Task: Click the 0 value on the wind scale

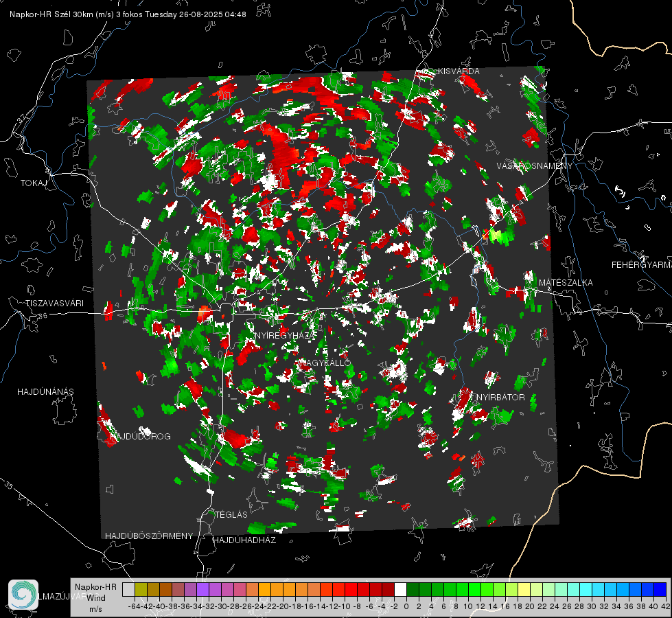Action: coord(406,606)
